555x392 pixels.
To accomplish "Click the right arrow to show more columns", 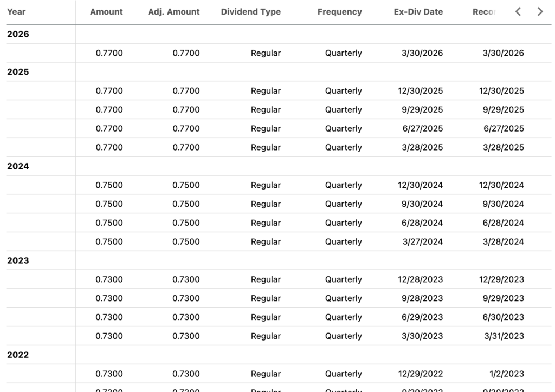I will point(540,12).
